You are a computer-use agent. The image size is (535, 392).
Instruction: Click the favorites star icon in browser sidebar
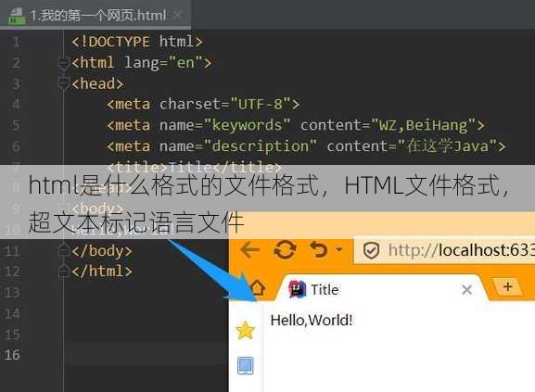245,330
